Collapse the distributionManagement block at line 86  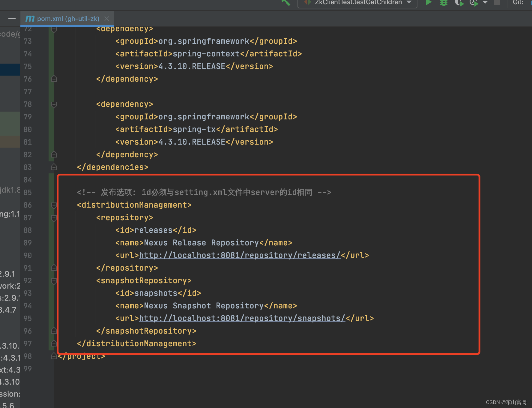[54, 205]
